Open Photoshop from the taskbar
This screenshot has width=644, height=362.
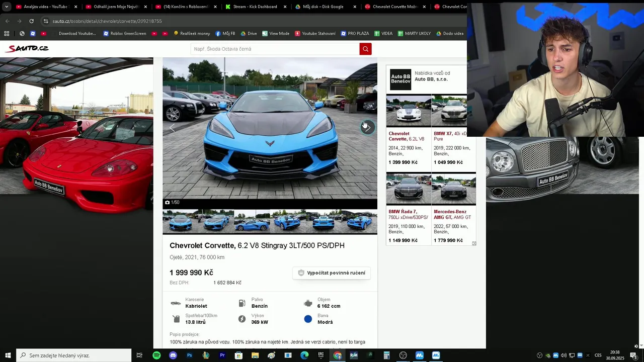(x=189, y=355)
